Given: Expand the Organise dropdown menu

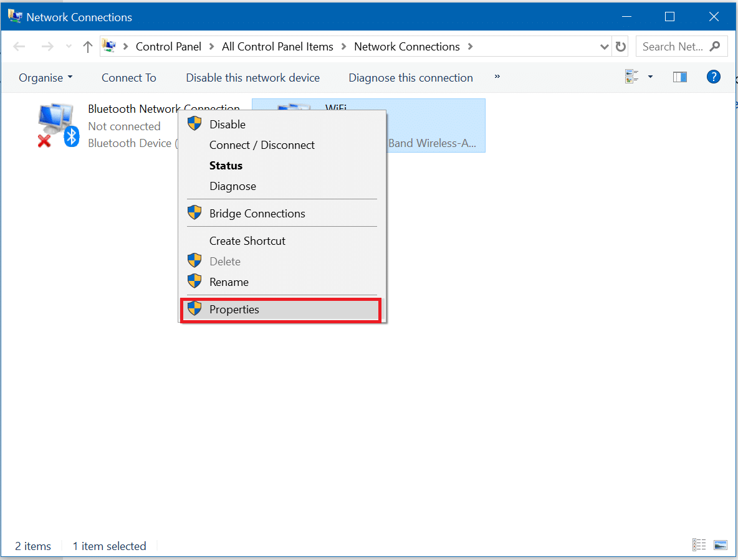Looking at the screenshot, I should point(46,78).
